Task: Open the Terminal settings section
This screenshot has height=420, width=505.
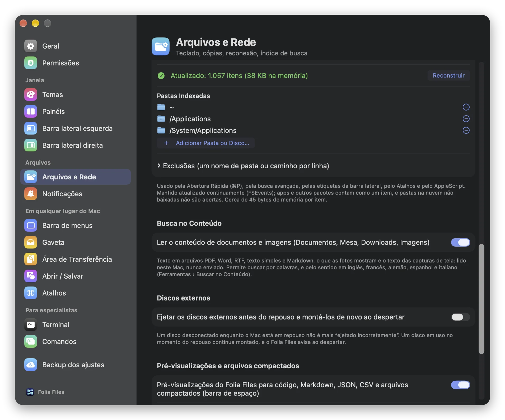Action: click(76, 325)
